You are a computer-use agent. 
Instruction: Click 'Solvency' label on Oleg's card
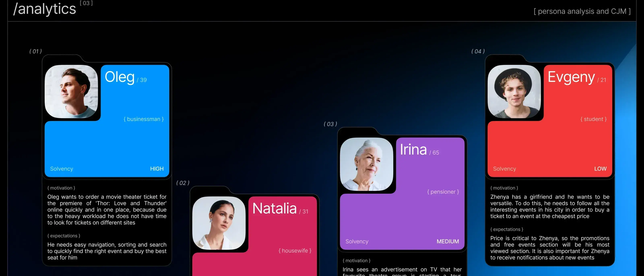(62, 169)
